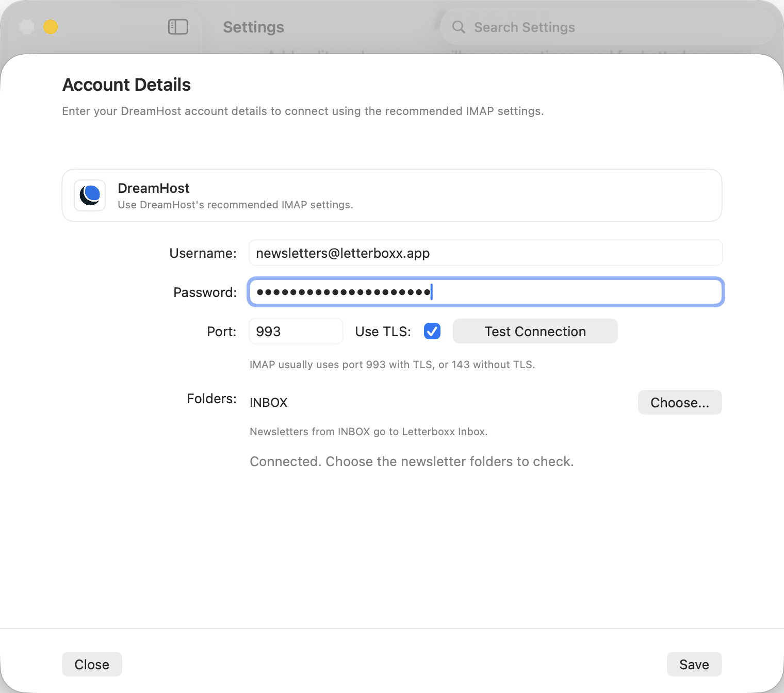Select the DreamHost provider card

[392, 195]
